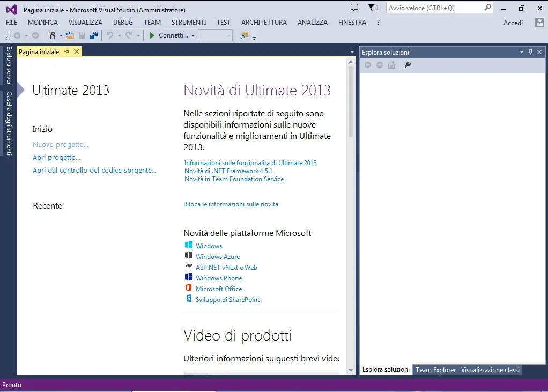Open the FILE menu
The height and width of the screenshot is (392, 548).
coord(12,23)
